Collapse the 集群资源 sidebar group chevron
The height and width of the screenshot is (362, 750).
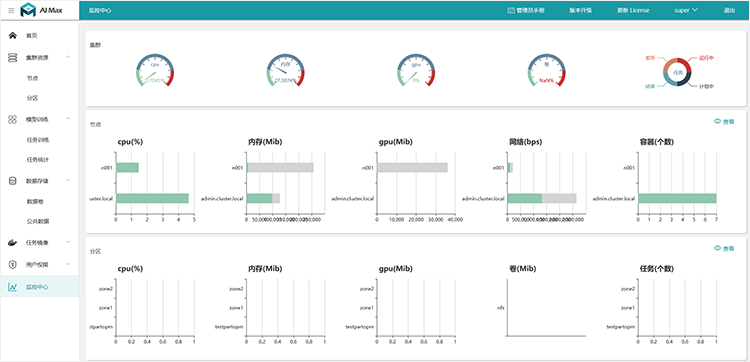(68, 57)
